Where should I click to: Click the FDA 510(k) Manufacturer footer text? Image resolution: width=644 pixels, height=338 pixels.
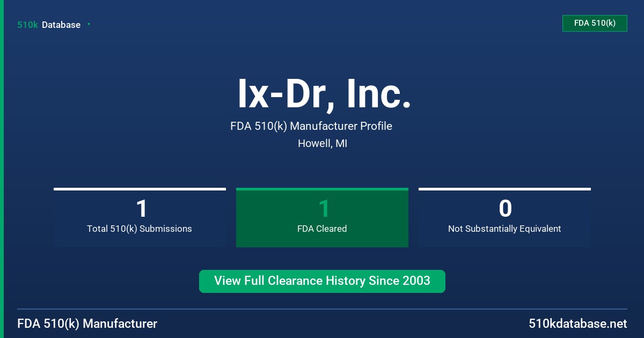(87, 324)
